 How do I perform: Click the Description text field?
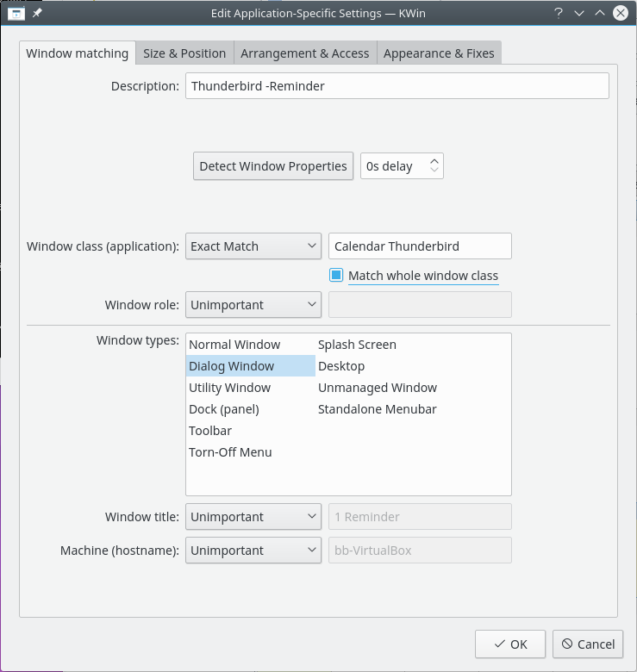397,86
